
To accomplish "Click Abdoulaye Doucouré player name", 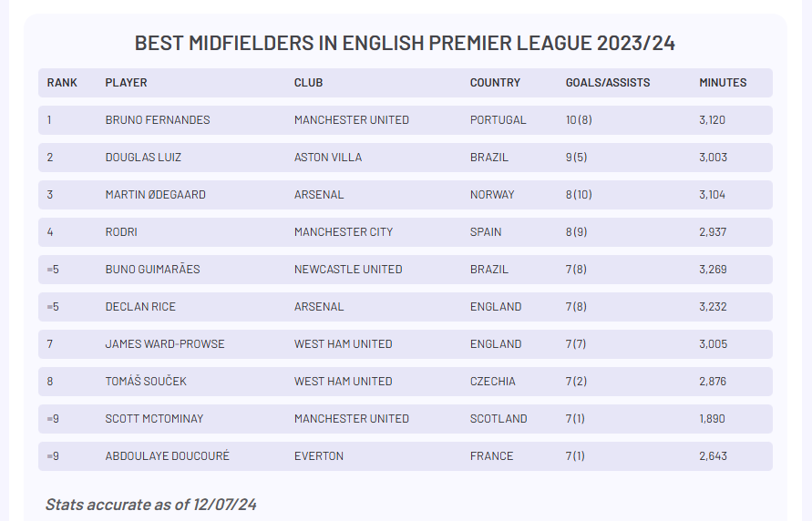I will click(168, 455).
